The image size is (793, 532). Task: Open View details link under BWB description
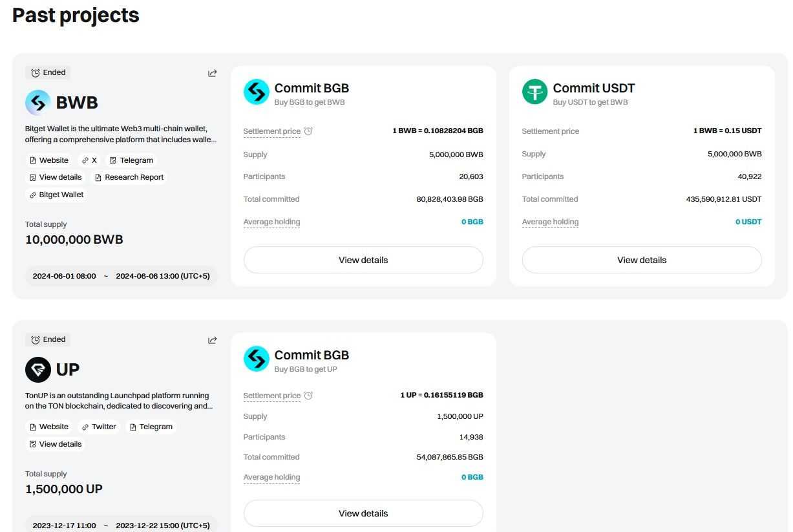tap(56, 177)
